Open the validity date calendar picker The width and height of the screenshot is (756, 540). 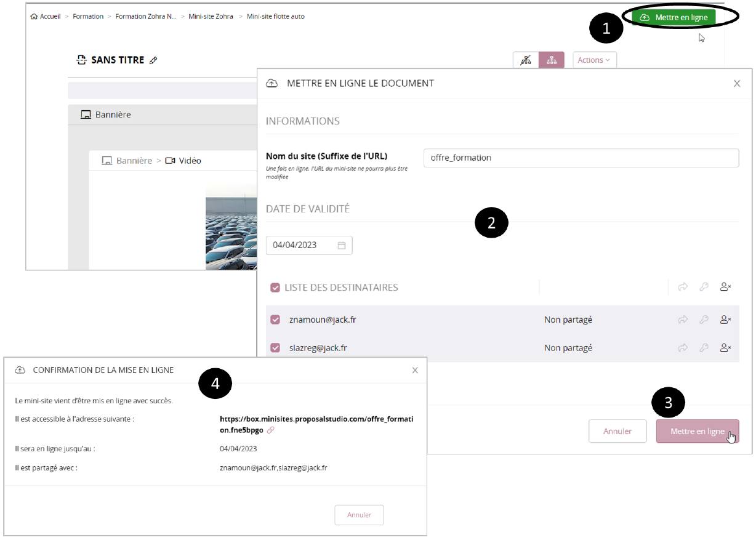pyautogui.click(x=342, y=245)
